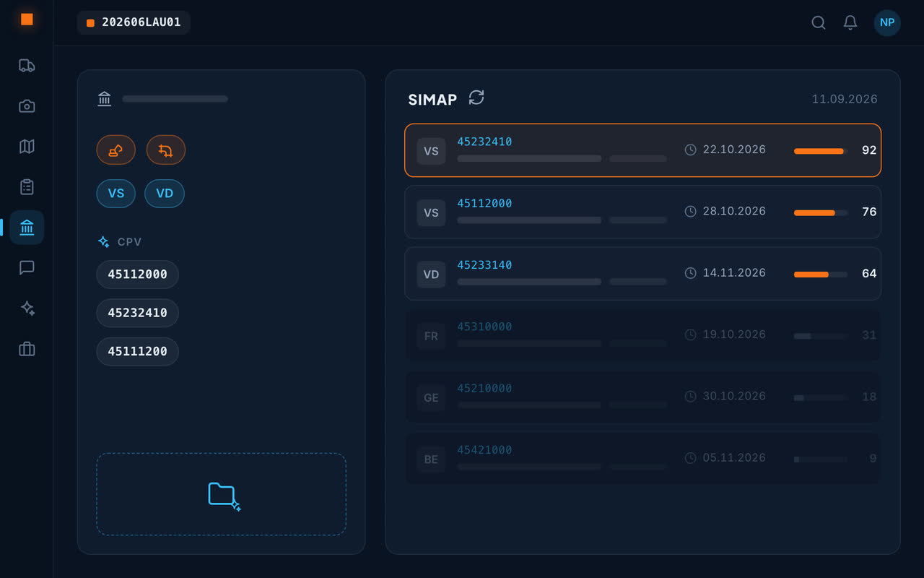Click the SIMAP panel heading
This screenshot has height=578, width=924.
pyautogui.click(x=432, y=100)
